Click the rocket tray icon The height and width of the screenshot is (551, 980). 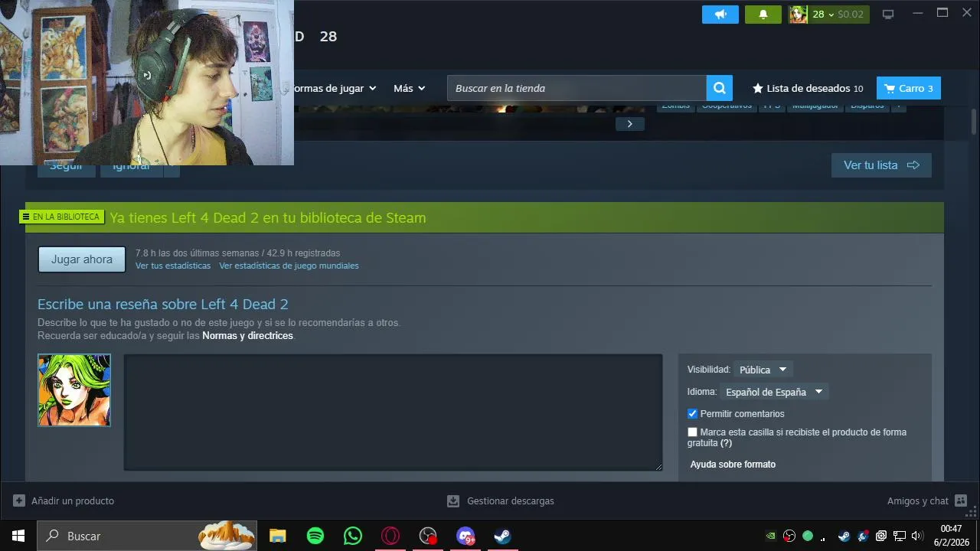coord(863,536)
